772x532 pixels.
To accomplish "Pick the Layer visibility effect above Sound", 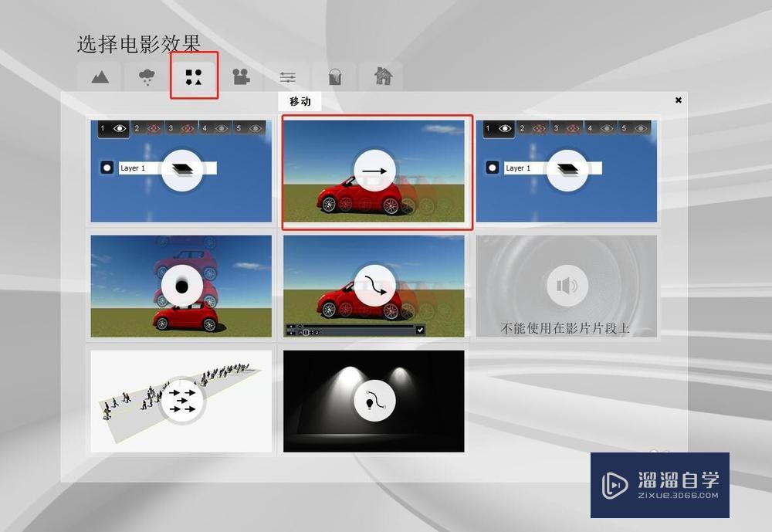I will coord(566,171).
